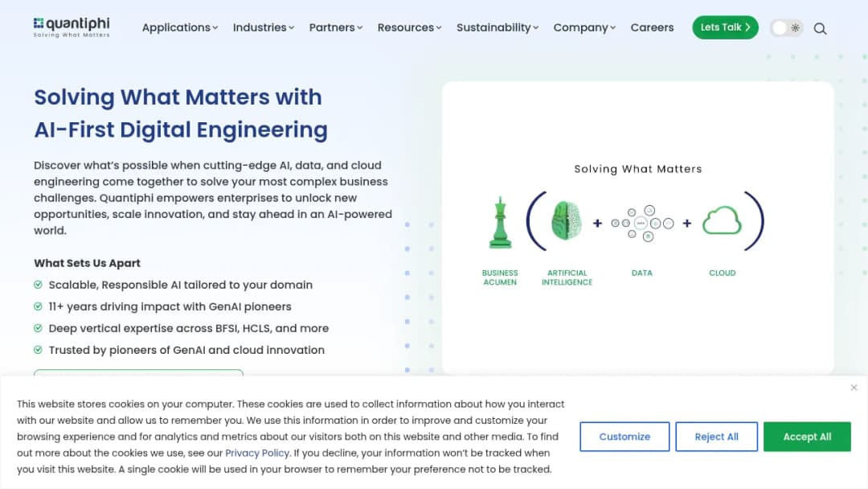Click 'Scalable, Responsible AI tailored to your domain'
Screen dimensions: 868x489
[181, 285]
